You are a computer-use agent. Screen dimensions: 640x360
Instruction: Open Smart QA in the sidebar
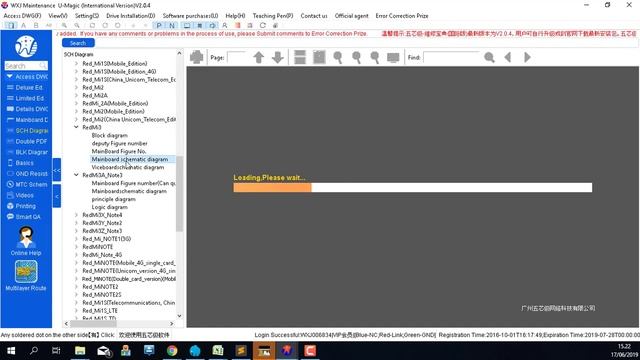[x=24, y=217]
